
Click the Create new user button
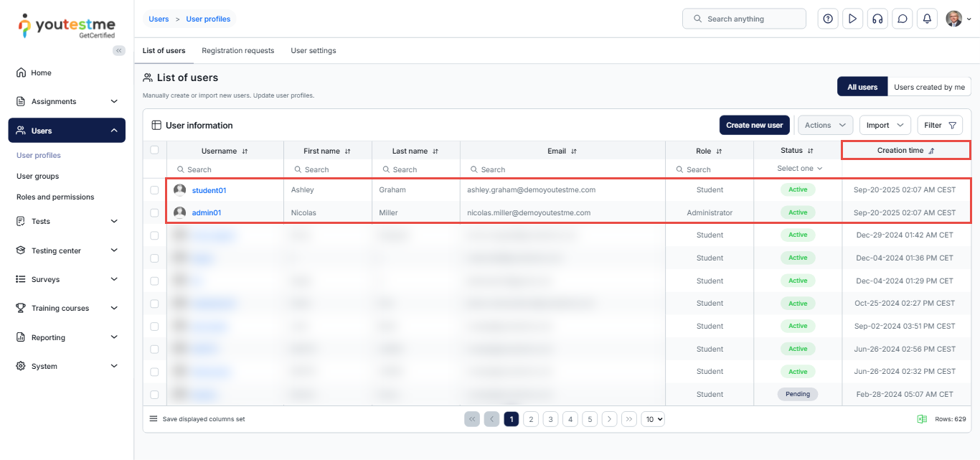[754, 125]
